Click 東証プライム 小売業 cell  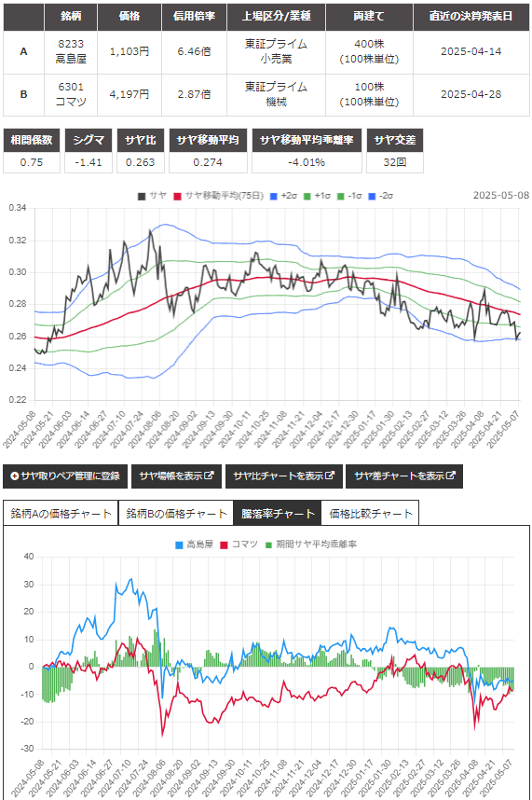click(276, 51)
